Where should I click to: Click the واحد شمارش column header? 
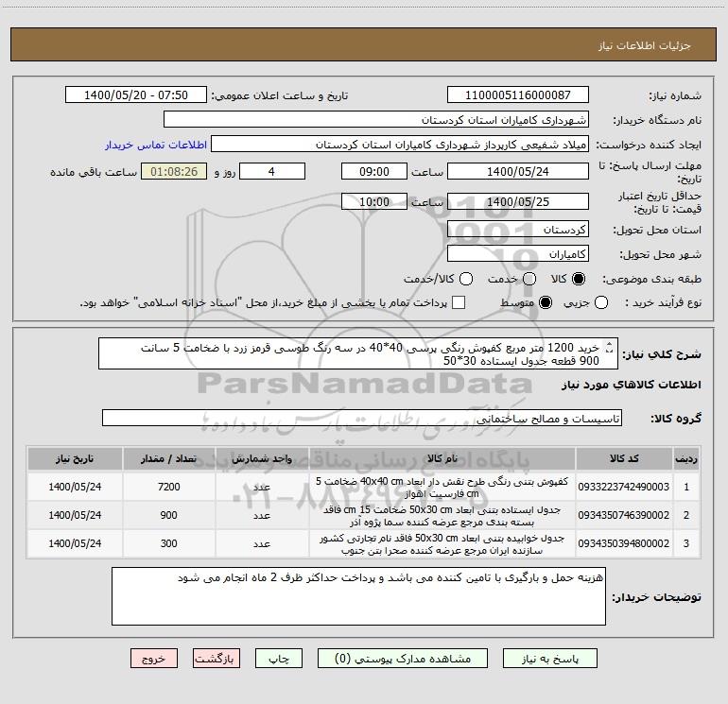click(x=262, y=458)
